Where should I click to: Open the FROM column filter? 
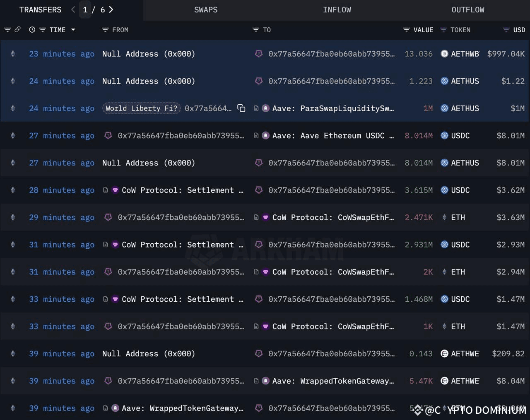(105, 30)
